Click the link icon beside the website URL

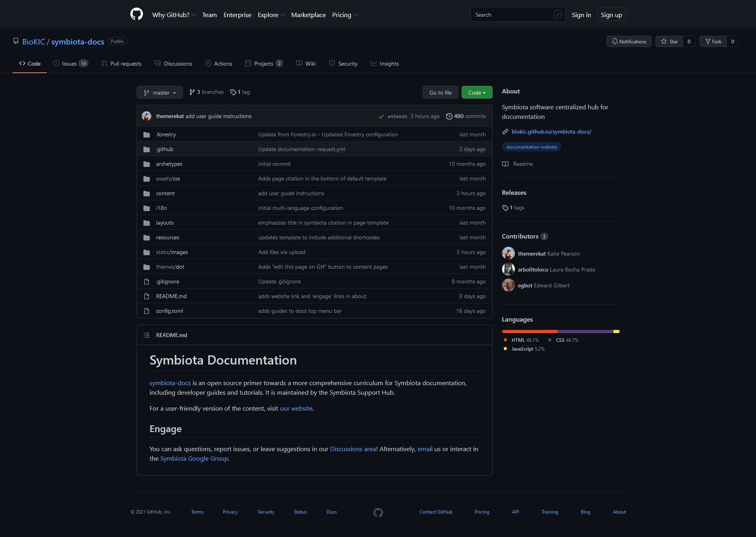(x=505, y=132)
